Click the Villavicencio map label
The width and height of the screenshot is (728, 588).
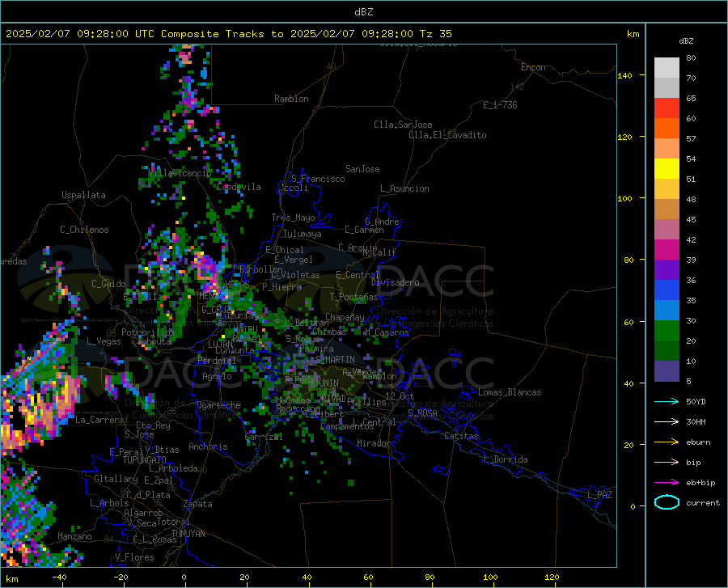(x=180, y=173)
